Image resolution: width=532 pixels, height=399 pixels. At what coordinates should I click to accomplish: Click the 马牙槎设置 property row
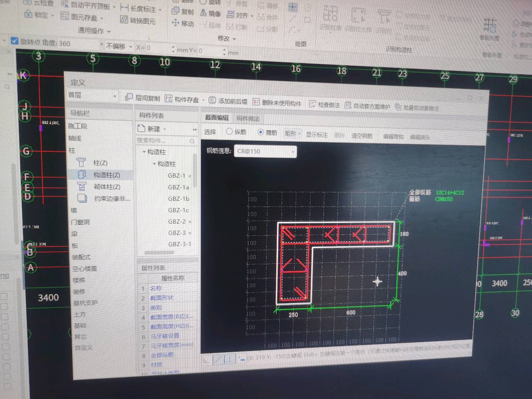(168, 336)
